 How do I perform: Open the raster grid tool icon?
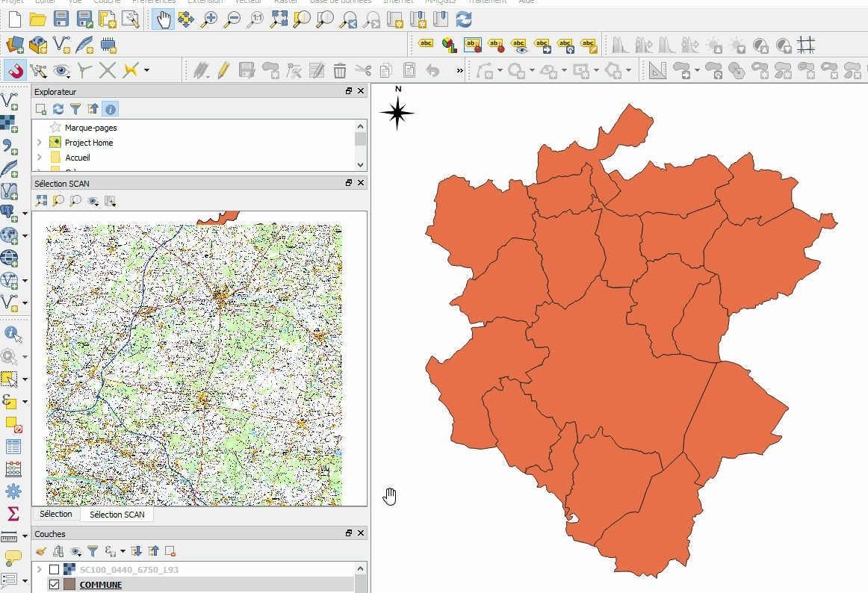(x=806, y=46)
